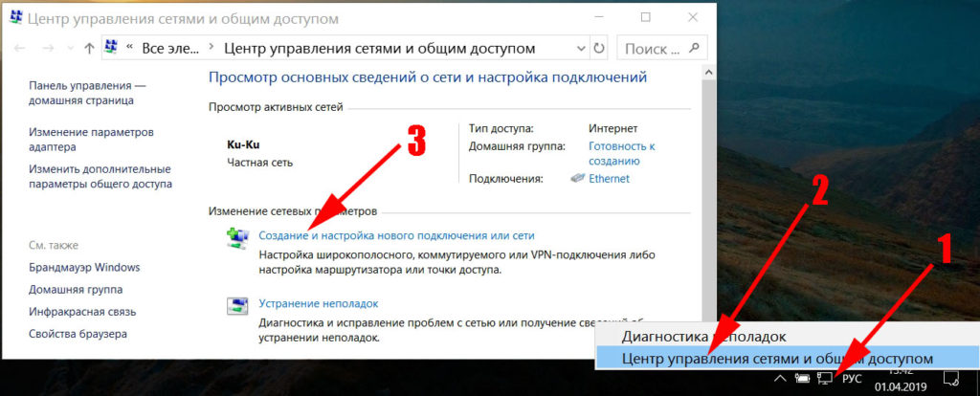
Task: Expand the breadcrumb chevron after Все элементы
Action: pyautogui.click(x=209, y=47)
